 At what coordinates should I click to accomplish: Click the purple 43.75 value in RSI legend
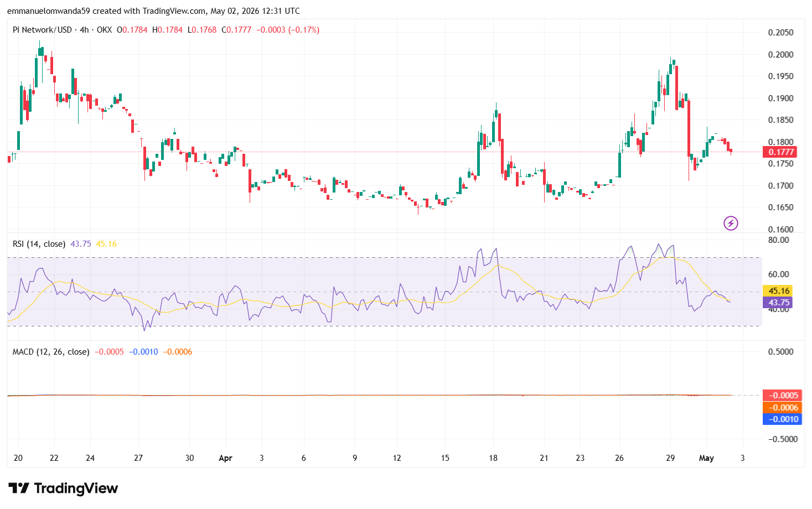81,244
